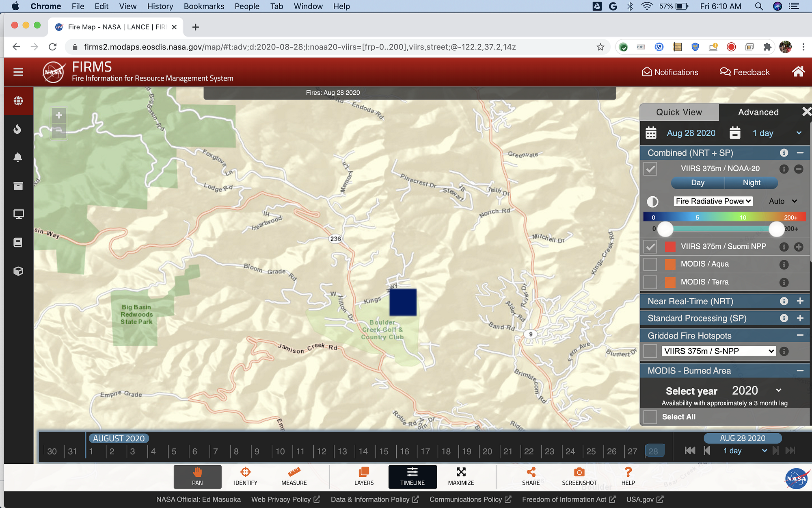Switch to the Quick View tab
Viewport: 812px width, 508px height.
(x=679, y=112)
